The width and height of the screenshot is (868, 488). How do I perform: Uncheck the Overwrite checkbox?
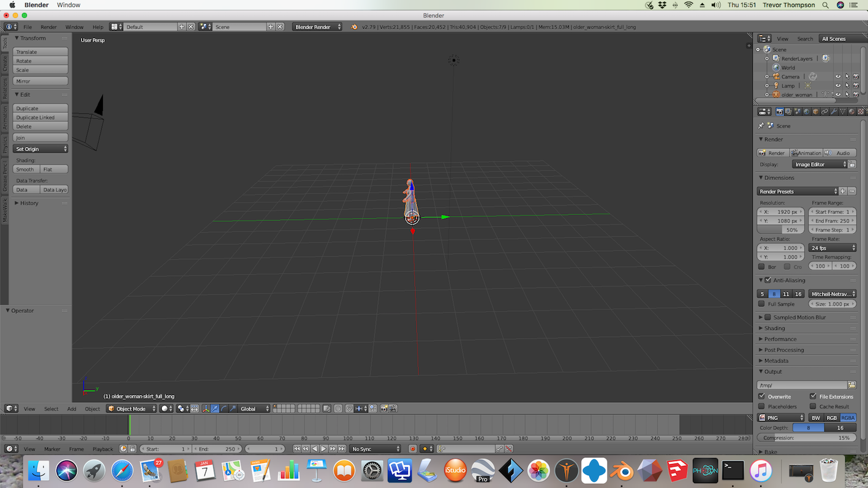click(761, 396)
